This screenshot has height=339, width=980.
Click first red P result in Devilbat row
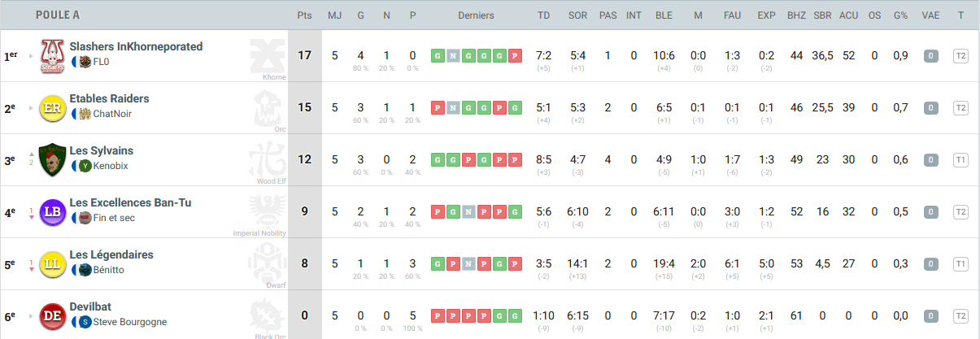pyautogui.click(x=438, y=315)
